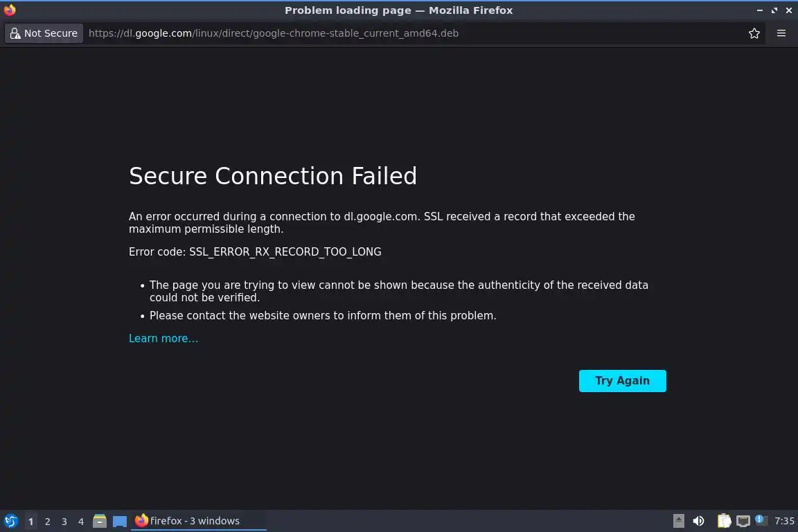Open the file manager from taskbar

[100, 521]
